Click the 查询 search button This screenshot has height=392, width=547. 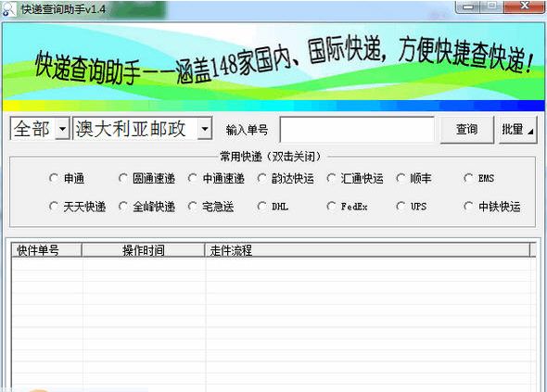(x=467, y=130)
